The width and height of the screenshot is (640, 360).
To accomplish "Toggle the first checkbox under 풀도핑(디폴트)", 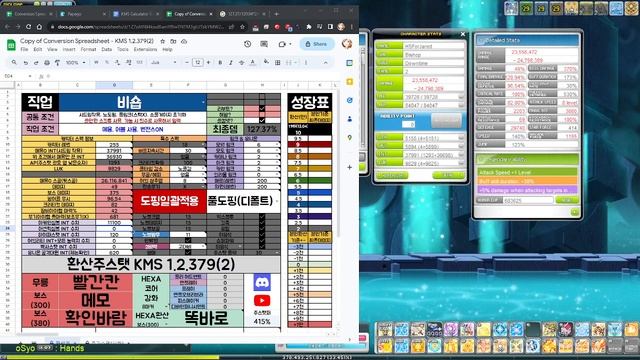I will [262, 217].
